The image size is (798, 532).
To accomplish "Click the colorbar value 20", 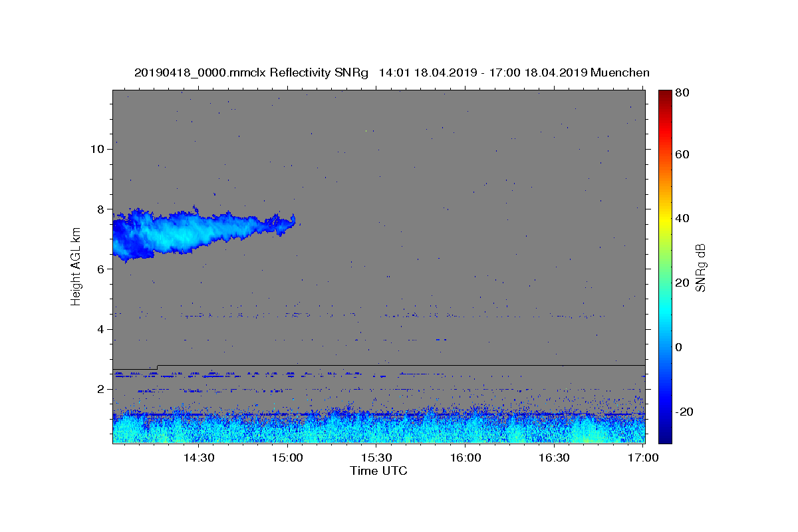I will (682, 283).
